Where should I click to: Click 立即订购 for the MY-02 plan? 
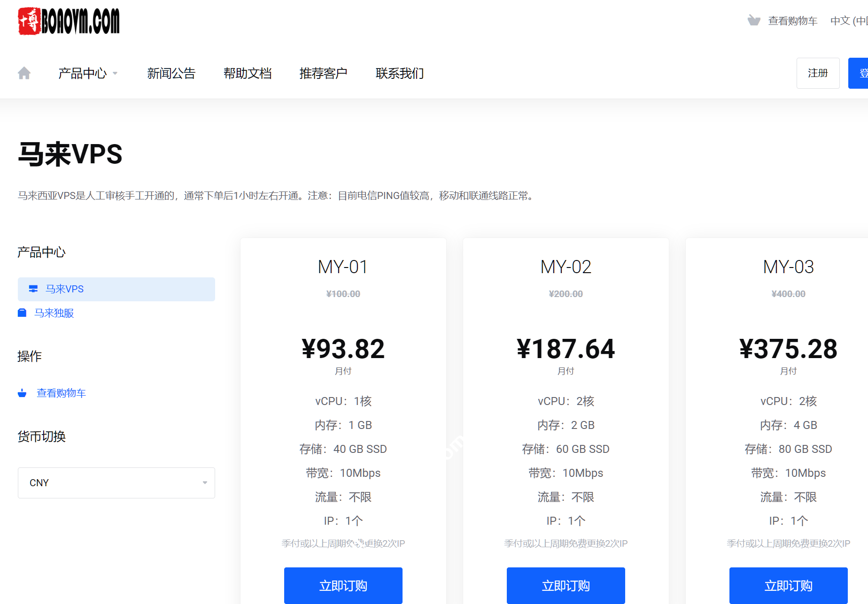pyautogui.click(x=566, y=585)
